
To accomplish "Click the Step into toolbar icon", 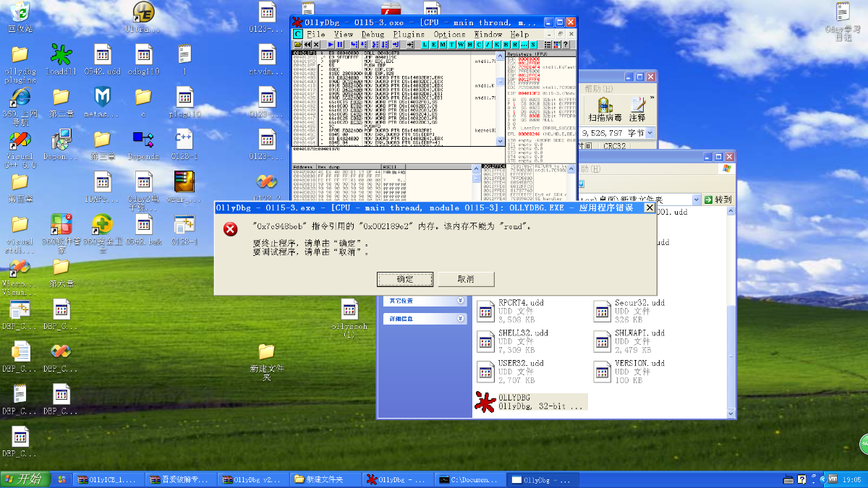I will [x=354, y=45].
